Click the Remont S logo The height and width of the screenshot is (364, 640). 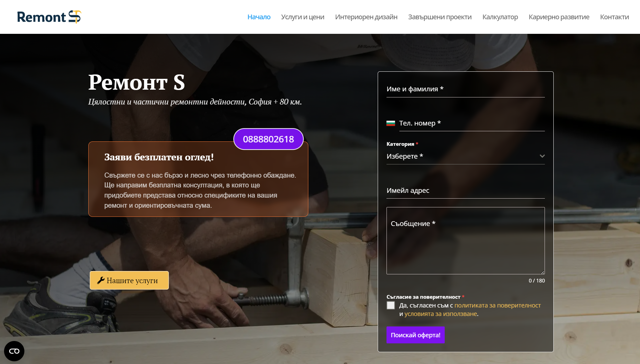click(x=49, y=17)
